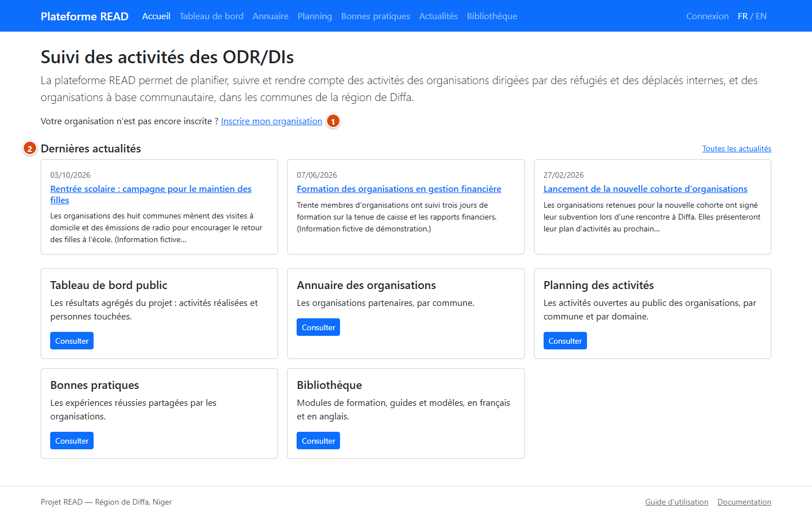This screenshot has height=508, width=812.
Task: Open Toutes les actualités link
Action: (736, 149)
